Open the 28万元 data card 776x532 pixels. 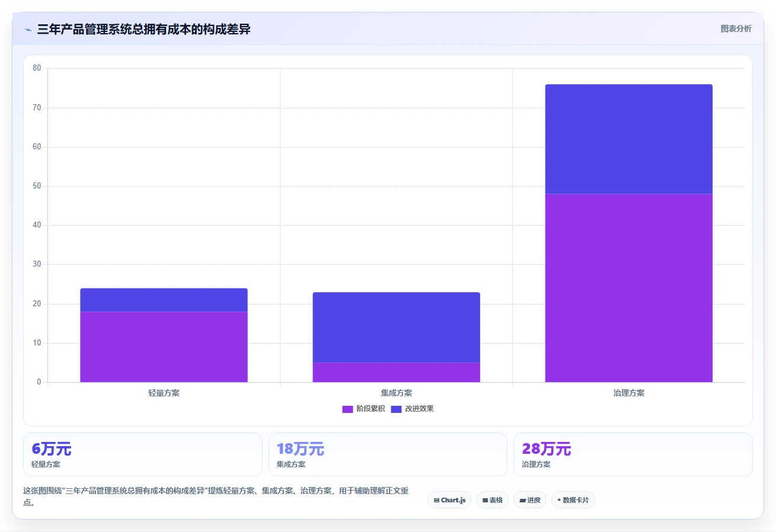633,454
